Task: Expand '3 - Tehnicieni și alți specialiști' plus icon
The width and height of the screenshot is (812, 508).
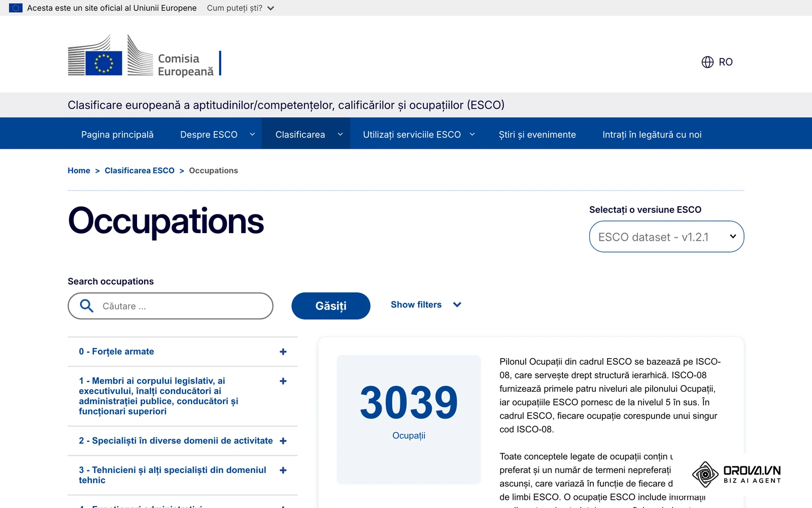Action: [283, 470]
